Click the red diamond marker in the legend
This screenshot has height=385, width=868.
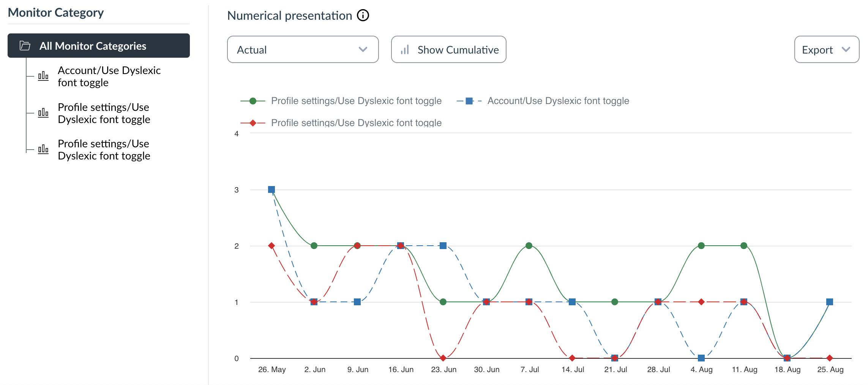click(x=253, y=123)
